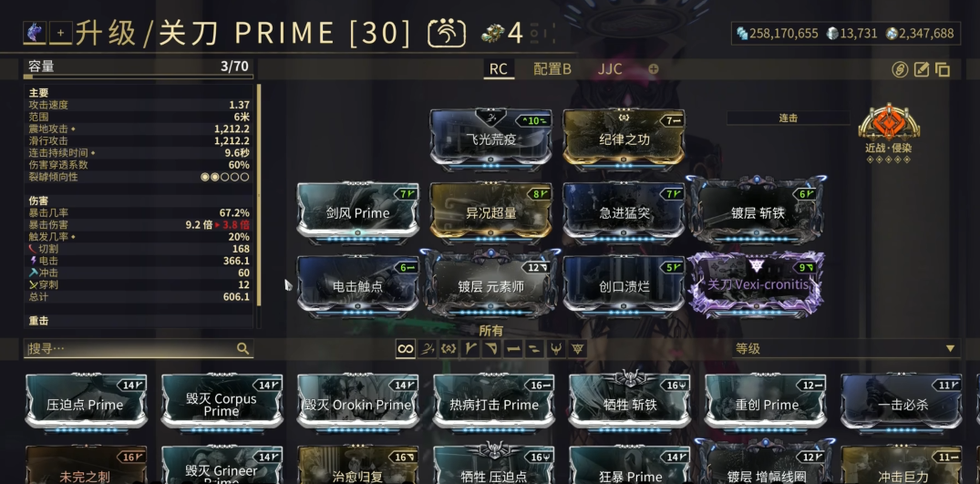Click the link build icon
Screen dimensions: 980x484
click(900, 69)
